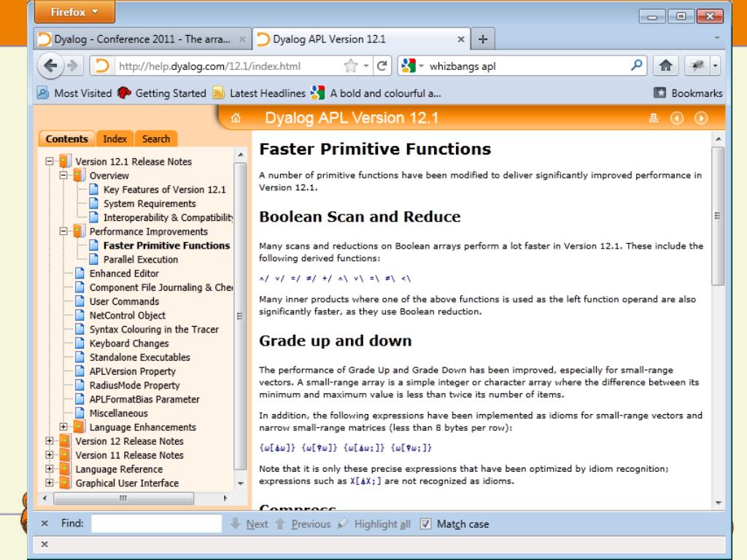Open Enhanced Editor topic
This screenshot has height=560, width=747.
[x=124, y=273]
